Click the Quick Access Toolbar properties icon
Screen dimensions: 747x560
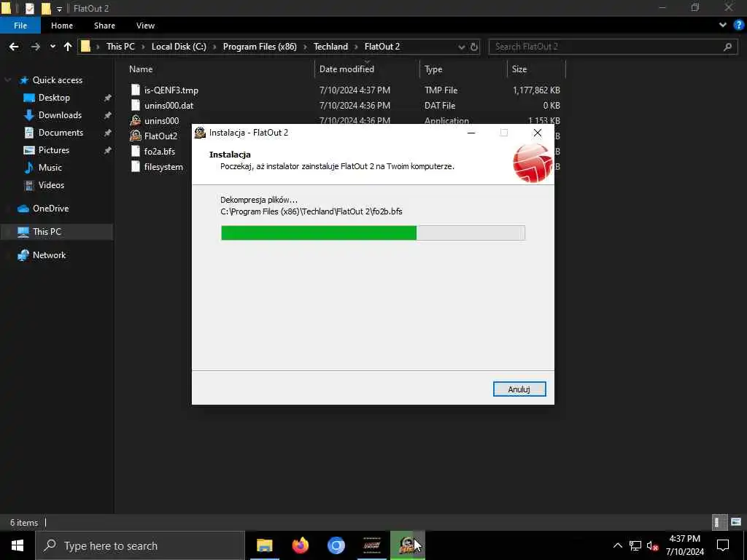[29, 9]
